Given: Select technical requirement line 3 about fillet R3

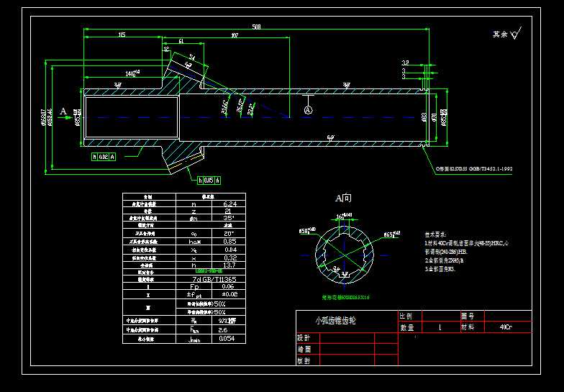Looking at the screenshot, I should (440, 269).
